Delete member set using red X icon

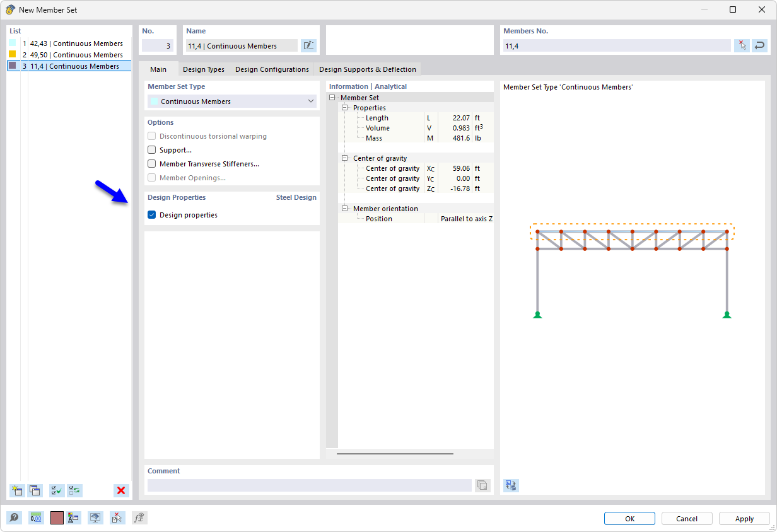coord(121,490)
